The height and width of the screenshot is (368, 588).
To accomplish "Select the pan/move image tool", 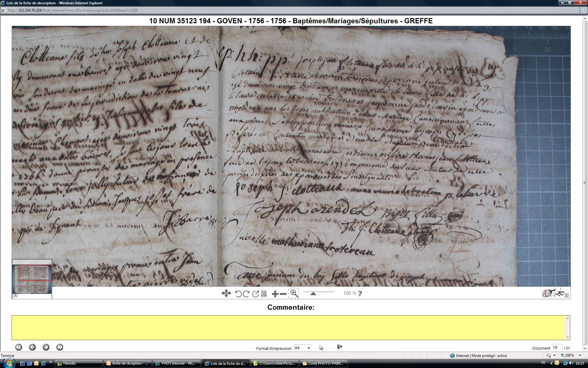I will pos(226,293).
